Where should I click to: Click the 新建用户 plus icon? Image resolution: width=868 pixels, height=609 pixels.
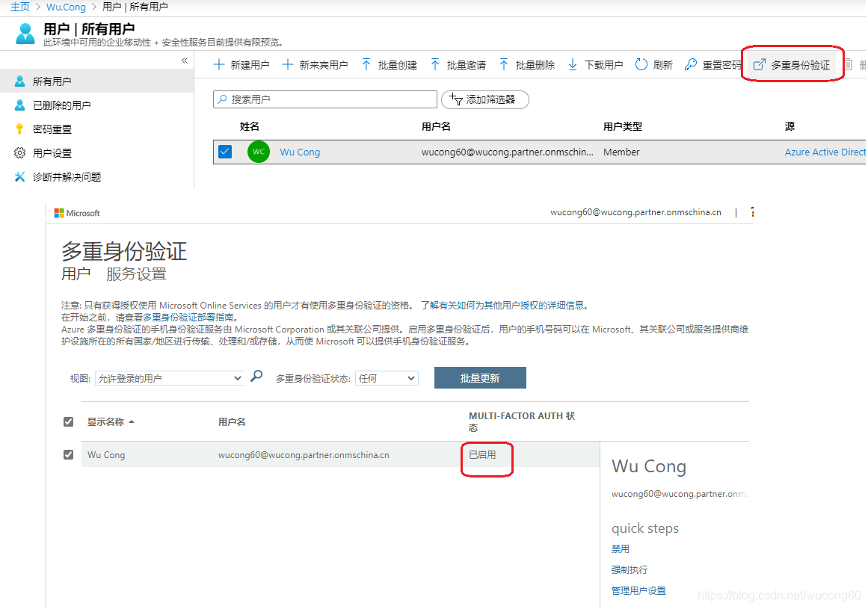pyautogui.click(x=219, y=65)
